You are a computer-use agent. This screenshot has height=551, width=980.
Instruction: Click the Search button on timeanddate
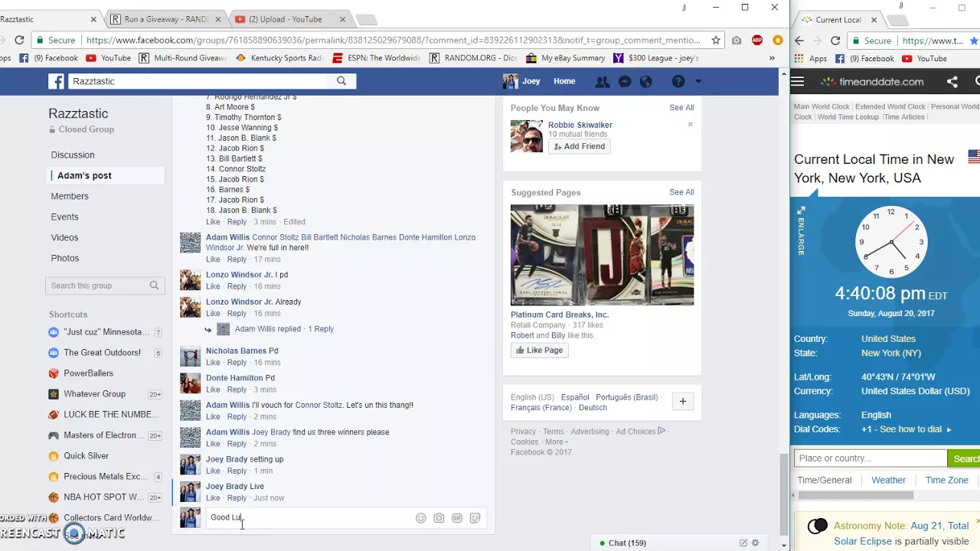tap(965, 458)
